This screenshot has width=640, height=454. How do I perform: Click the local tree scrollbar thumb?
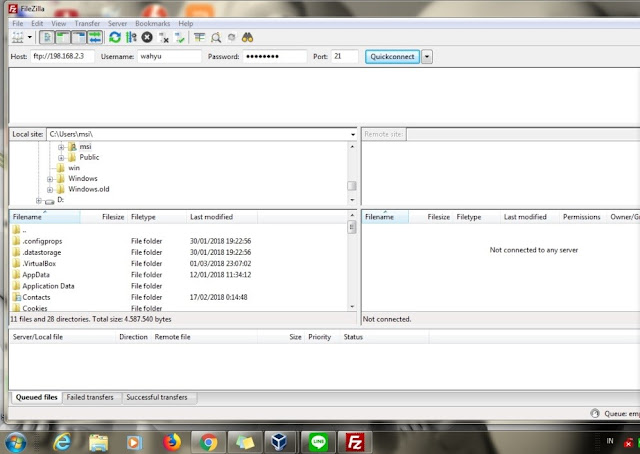tap(352, 186)
